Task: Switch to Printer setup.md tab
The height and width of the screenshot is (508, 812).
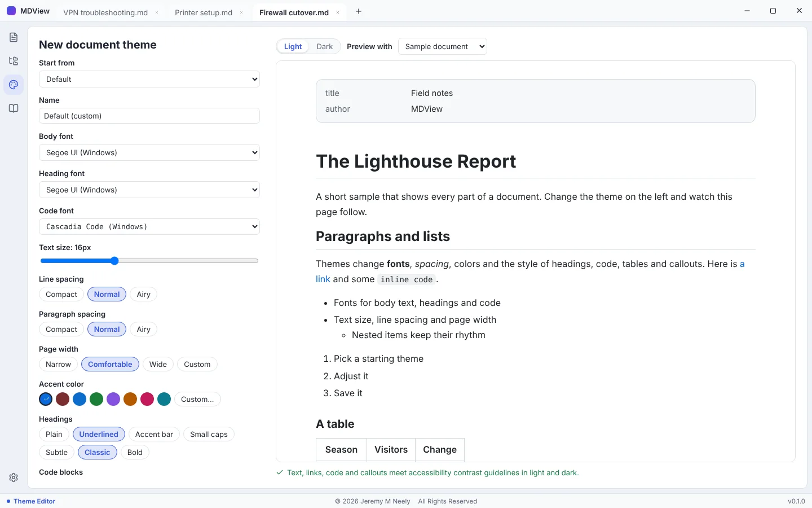Action: click(x=204, y=12)
